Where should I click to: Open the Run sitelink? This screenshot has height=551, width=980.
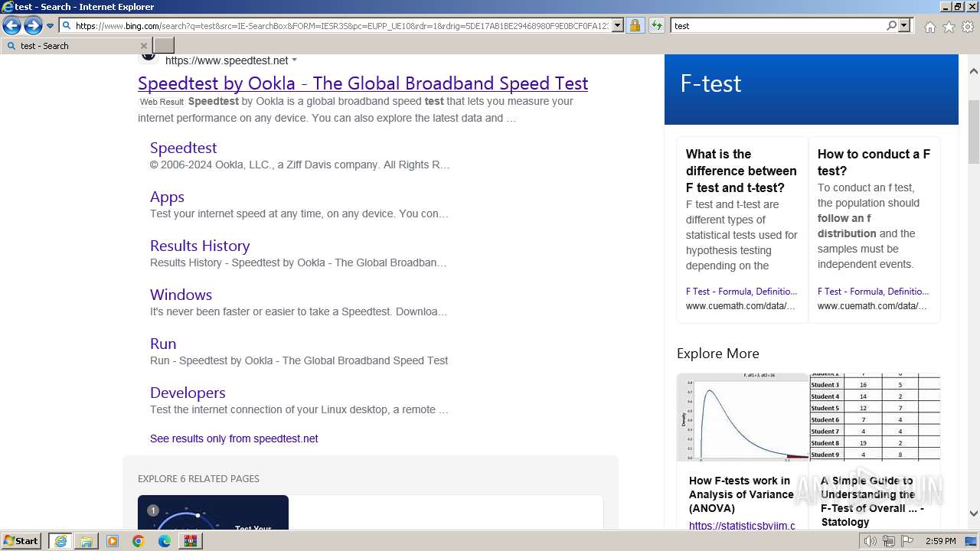(x=163, y=344)
